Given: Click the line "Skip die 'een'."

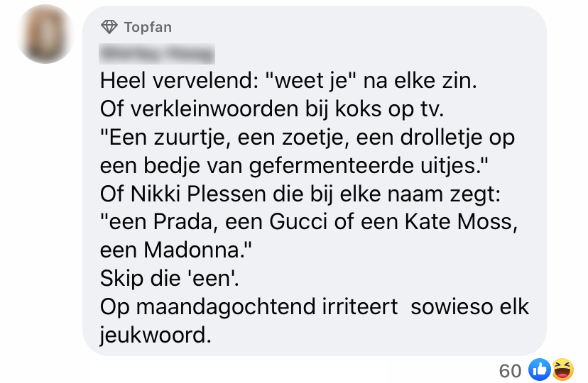Looking at the screenshot, I should click(169, 279).
